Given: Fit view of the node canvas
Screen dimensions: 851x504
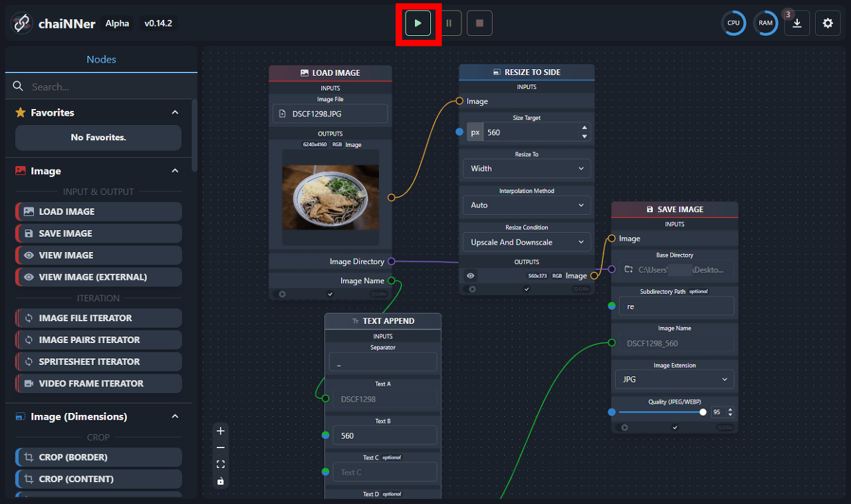Looking at the screenshot, I should click(221, 464).
